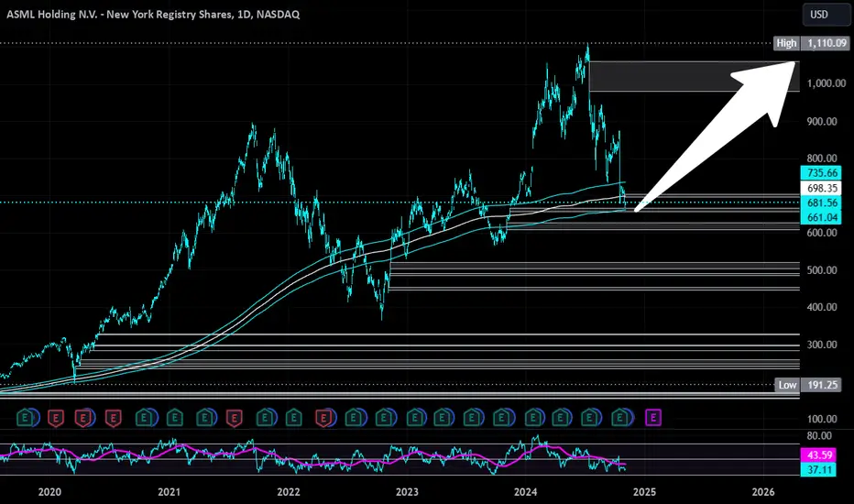The height and width of the screenshot is (504, 854).
Task: Click the red earnings marker between 2021 and 2022
Action: coord(234,418)
